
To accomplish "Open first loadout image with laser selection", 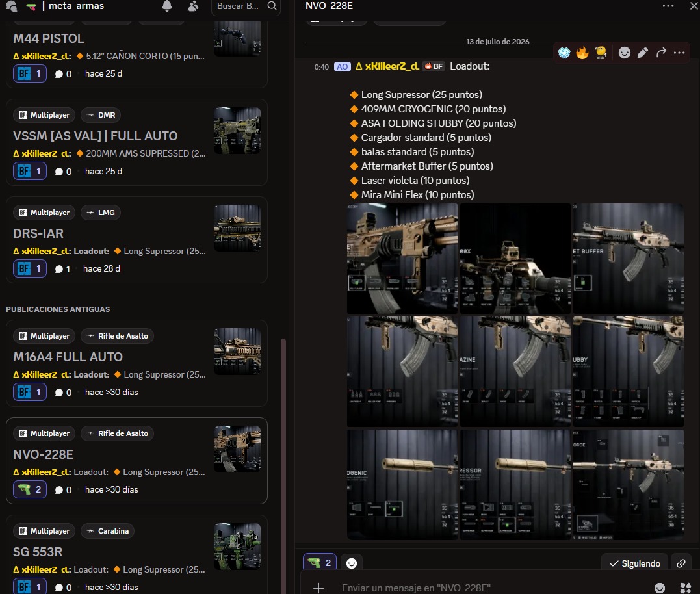I will (x=402, y=259).
